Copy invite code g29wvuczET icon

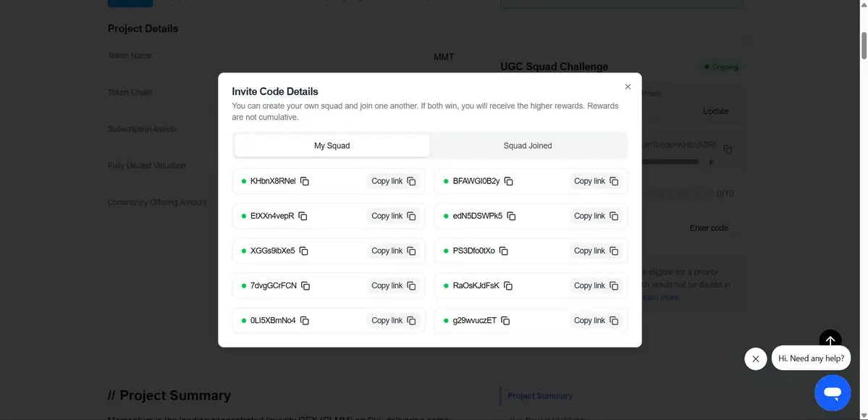pyautogui.click(x=505, y=320)
